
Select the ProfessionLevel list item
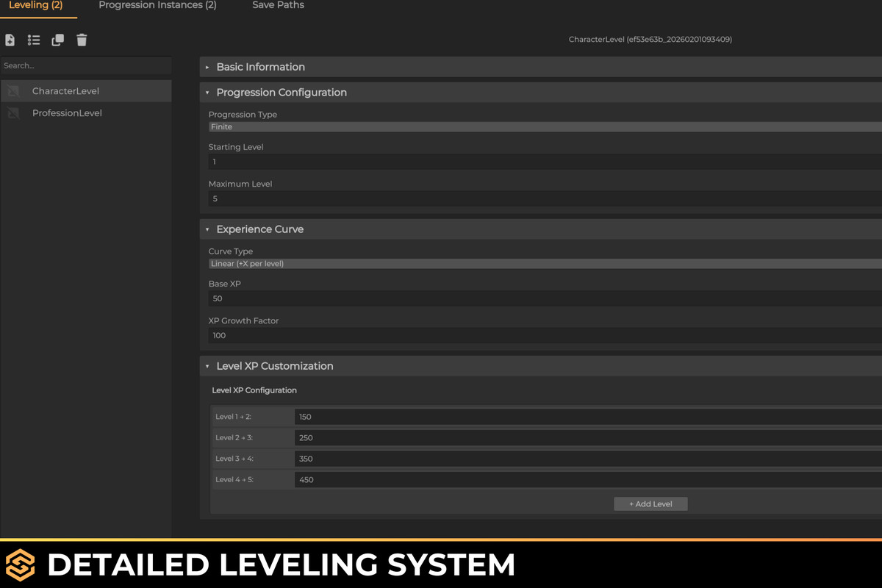(x=67, y=113)
